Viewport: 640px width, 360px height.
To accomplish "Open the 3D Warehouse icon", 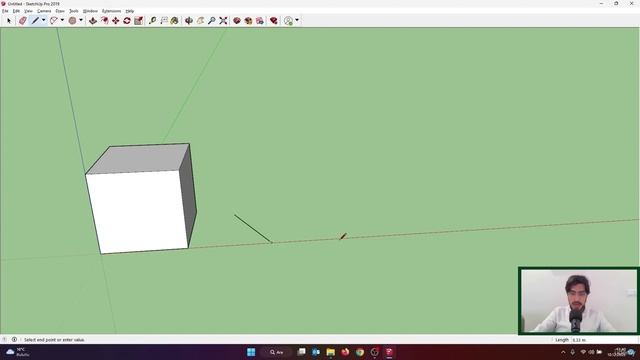I will coord(237,20).
